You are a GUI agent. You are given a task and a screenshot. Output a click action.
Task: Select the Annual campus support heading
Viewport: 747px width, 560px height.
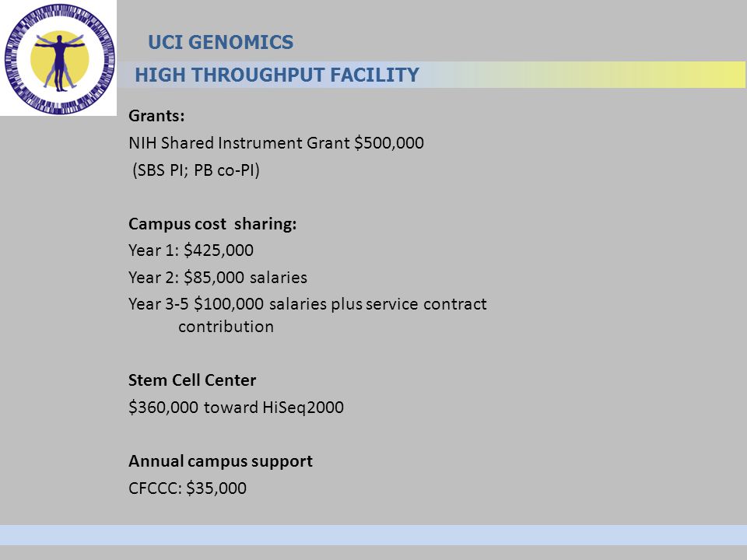[220, 461]
